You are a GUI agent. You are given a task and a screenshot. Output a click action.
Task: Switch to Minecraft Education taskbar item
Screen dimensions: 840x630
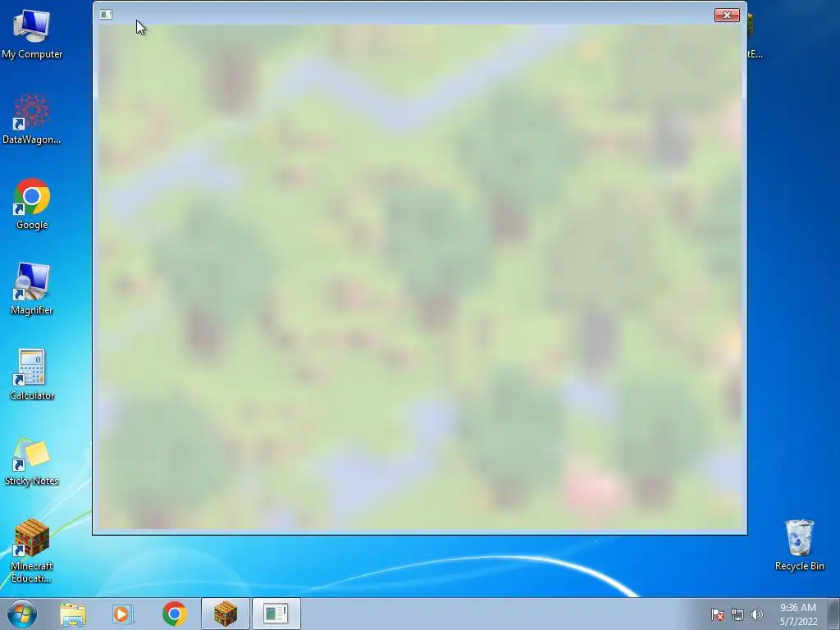[226, 614]
